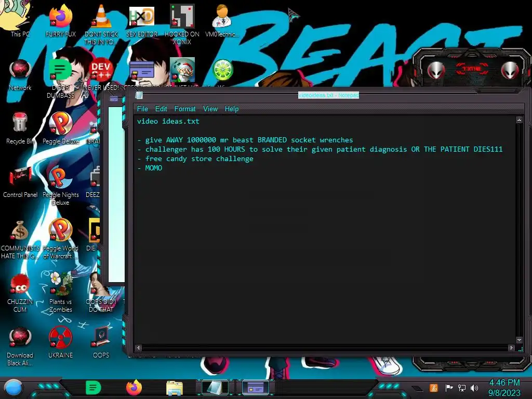
Task: Click Notepad horizontal scrollbar right arrow
Action: click(511, 348)
